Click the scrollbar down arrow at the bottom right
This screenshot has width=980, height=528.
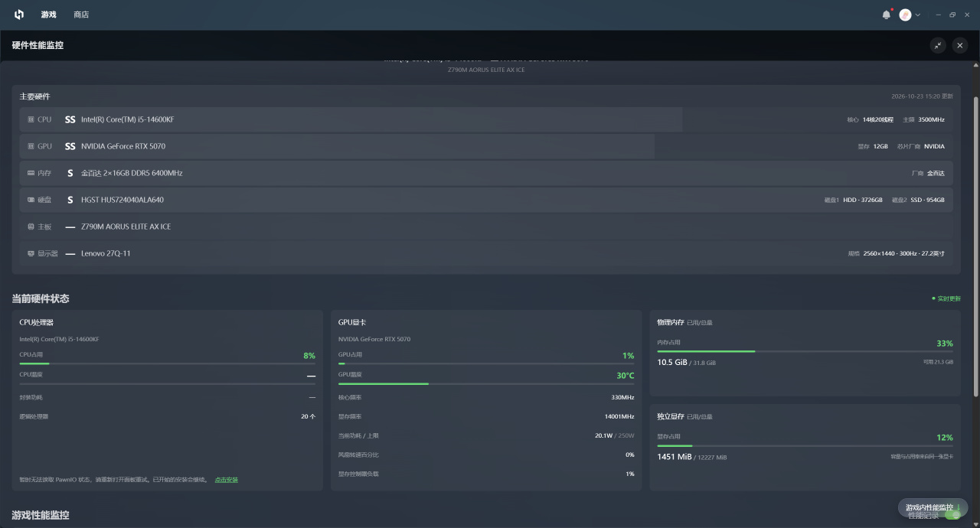[x=975, y=523]
